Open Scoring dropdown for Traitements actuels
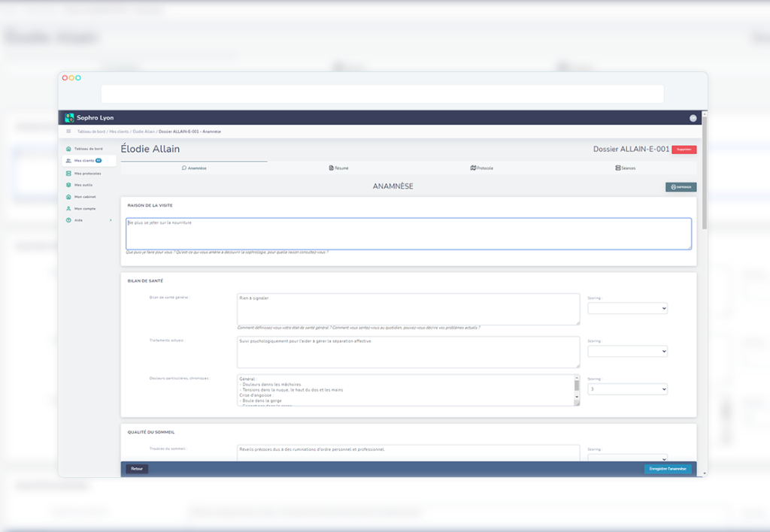 [627, 351]
